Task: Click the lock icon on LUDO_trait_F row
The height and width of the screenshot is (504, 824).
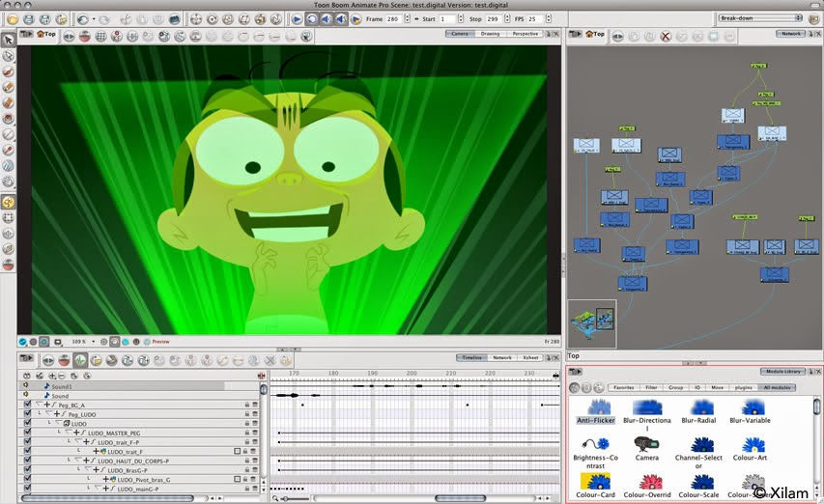Action: 245,452
